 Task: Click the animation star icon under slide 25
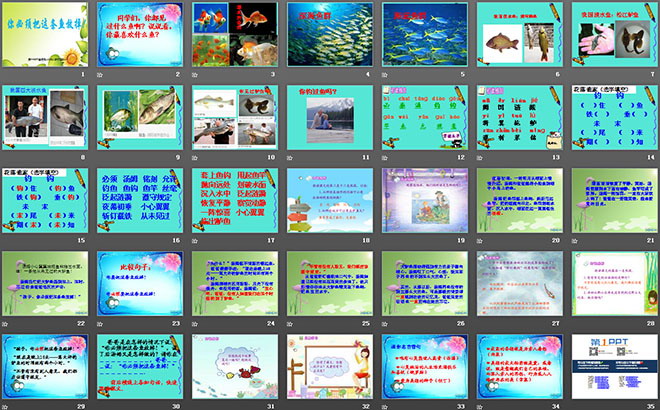click(290, 324)
